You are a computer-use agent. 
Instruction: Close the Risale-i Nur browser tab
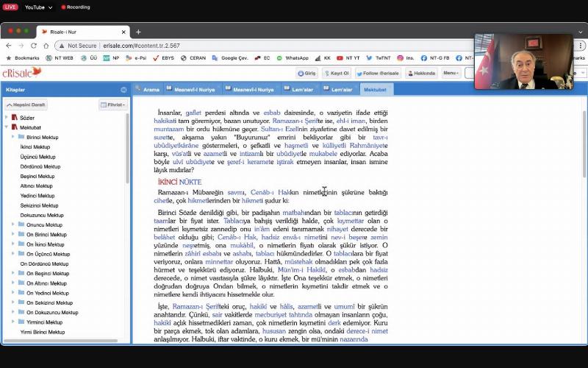tap(123, 32)
